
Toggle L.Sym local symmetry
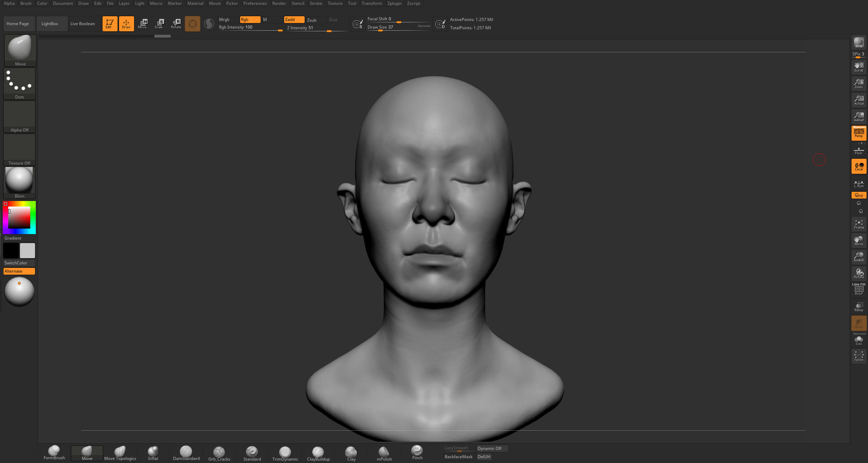coord(859,184)
